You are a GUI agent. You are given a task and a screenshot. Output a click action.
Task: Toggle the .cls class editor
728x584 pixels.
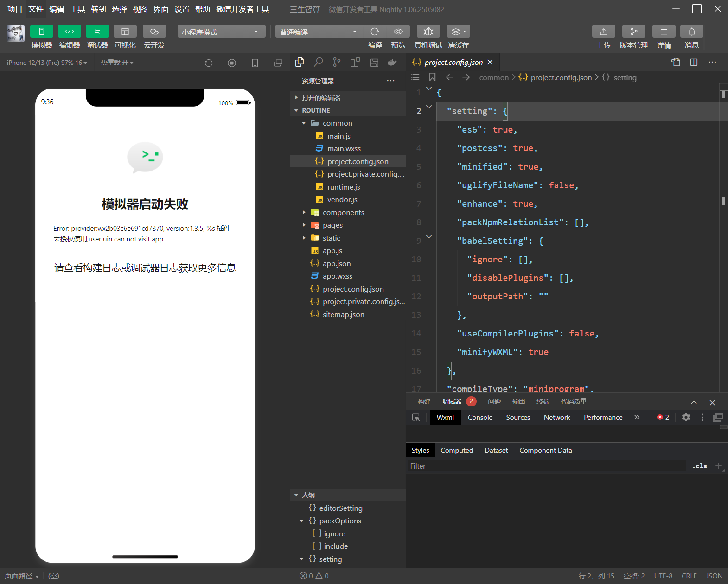tap(700, 466)
